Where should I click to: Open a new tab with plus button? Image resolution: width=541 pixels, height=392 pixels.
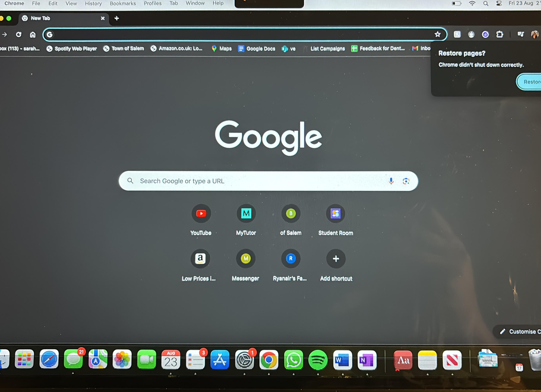tap(117, 18)
